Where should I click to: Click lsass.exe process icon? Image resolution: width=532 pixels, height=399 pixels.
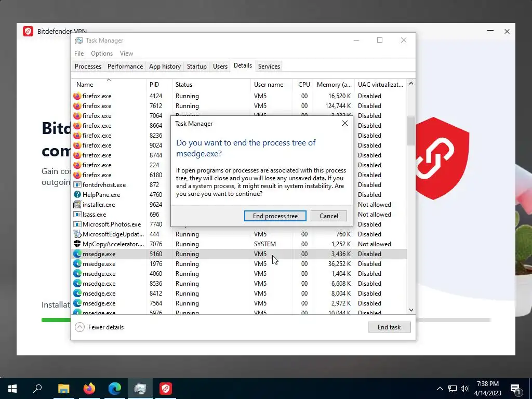coord(77,215)
